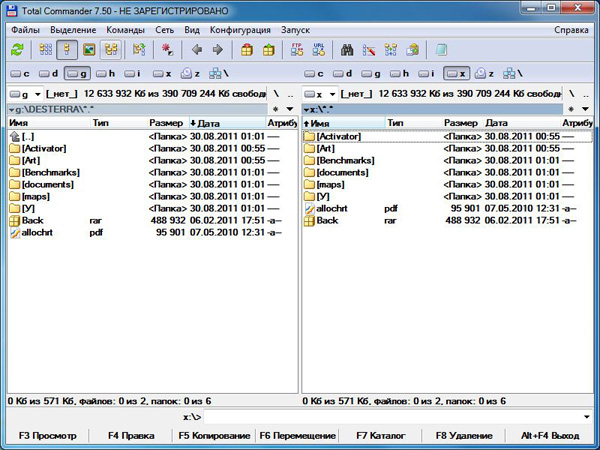Open the Команды menu

[126, 30]
